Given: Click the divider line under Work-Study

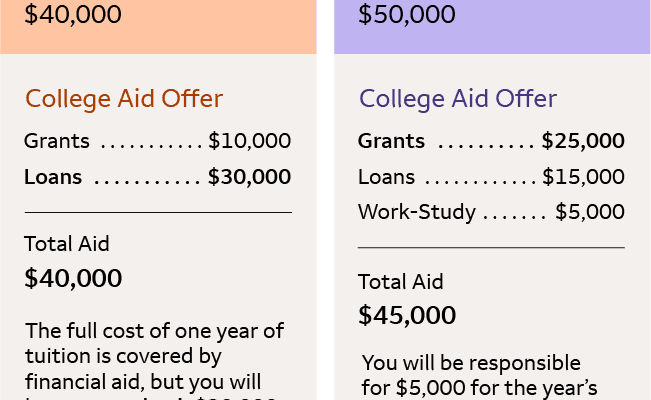Looking at the screenshot, I should point(491,248).
